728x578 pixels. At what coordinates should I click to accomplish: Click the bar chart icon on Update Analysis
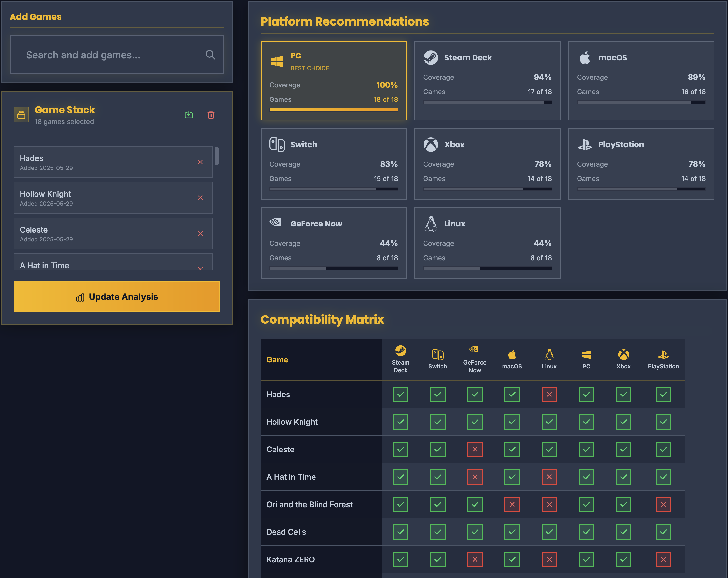pyautogui.click(x=80, y=297)
